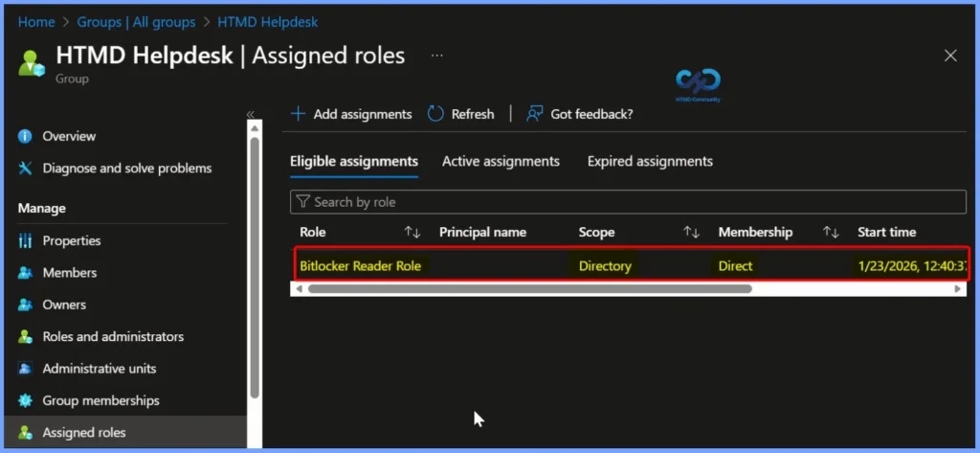
Task: Open Got feedback? link
Action: click(x=591, y=115)
